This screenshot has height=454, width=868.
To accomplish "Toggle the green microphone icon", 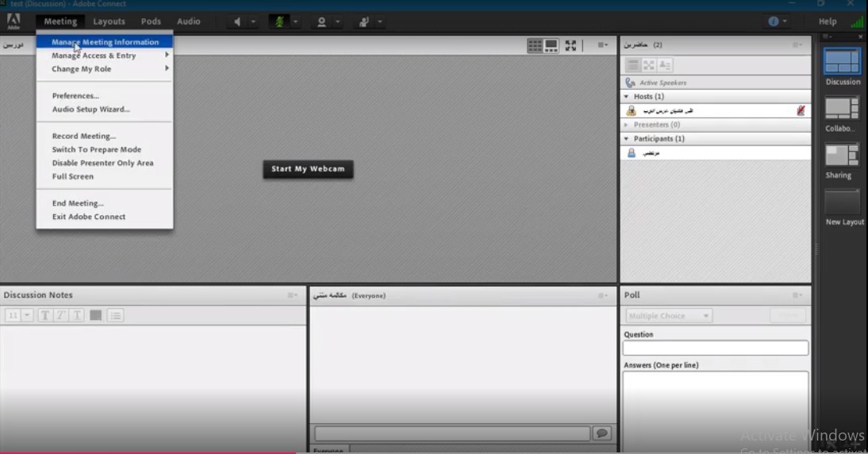I will pos(279,21).
